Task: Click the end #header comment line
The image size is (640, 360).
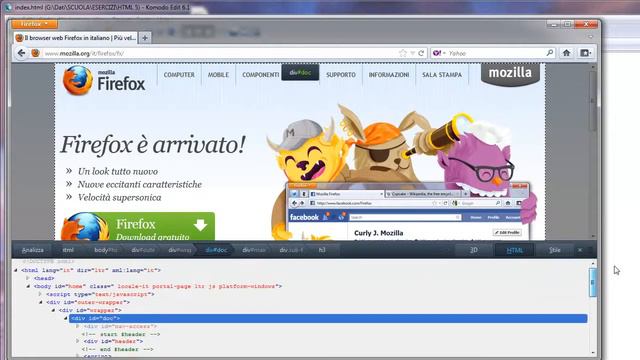Action: (118, 349)
